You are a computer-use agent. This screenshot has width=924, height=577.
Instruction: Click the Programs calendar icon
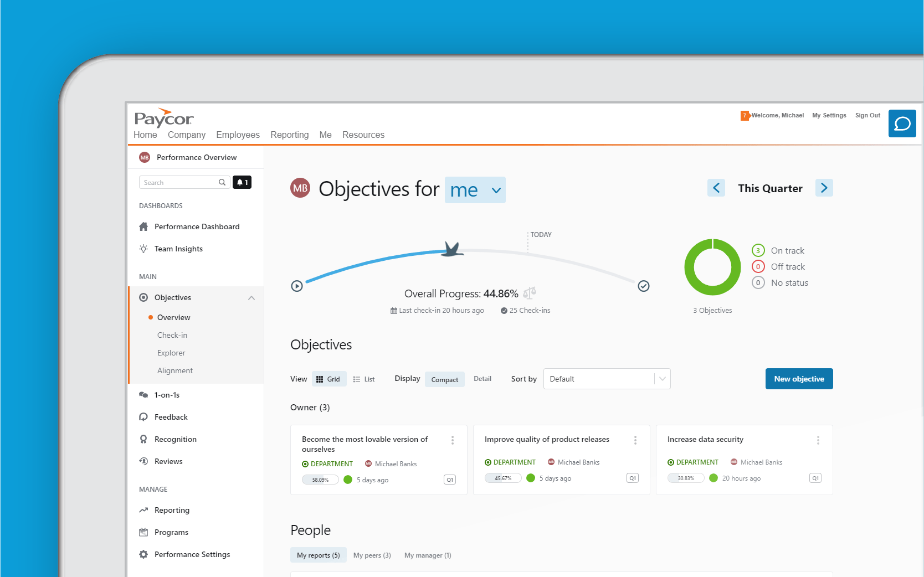(143, 532)
